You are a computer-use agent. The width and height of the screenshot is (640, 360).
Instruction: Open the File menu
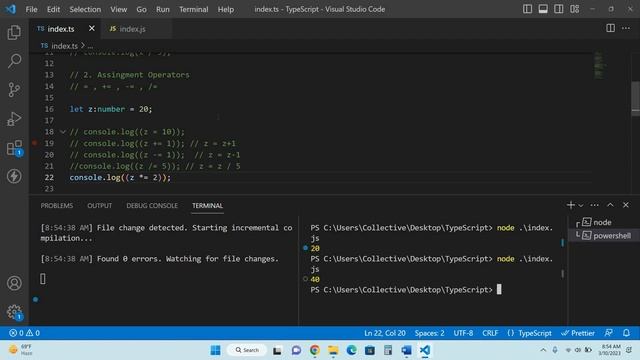31,9
